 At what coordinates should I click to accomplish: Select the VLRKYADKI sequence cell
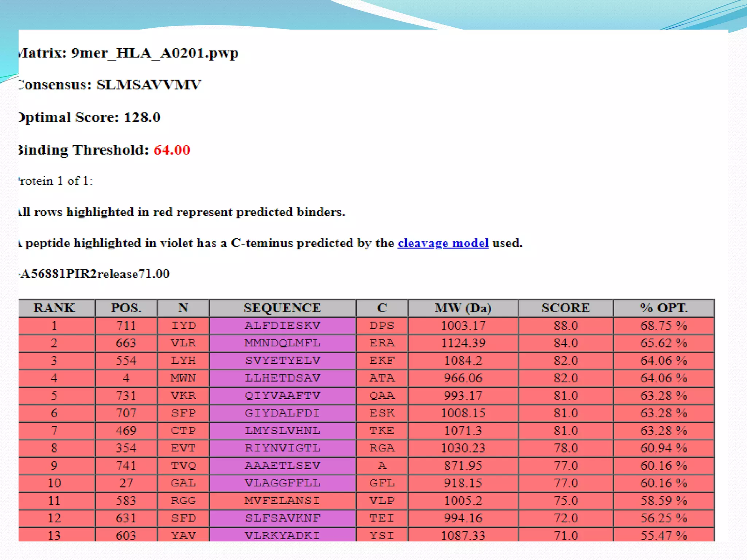pos(282,535)
